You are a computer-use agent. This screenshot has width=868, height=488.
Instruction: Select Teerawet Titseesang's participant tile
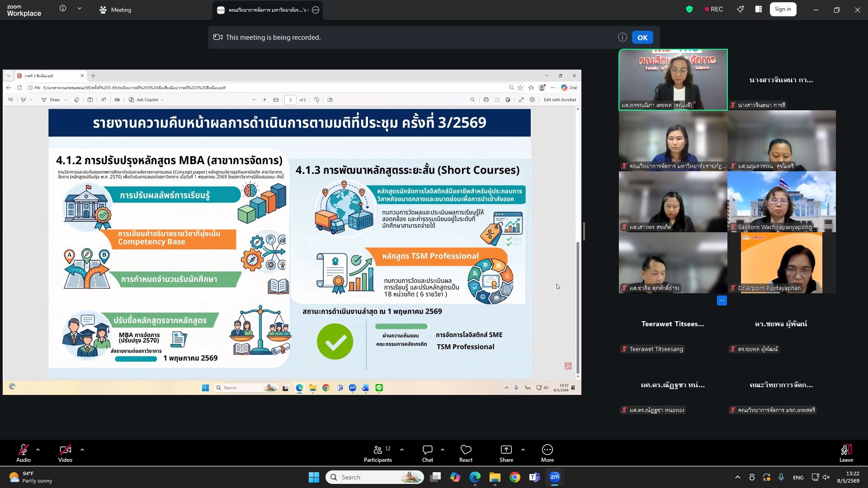coord(673,324)
